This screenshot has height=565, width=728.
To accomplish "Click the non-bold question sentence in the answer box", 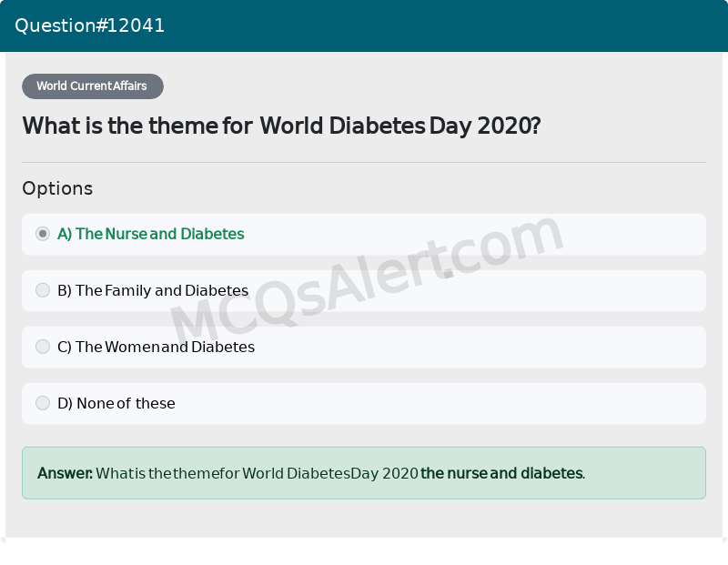I will 257,473.
